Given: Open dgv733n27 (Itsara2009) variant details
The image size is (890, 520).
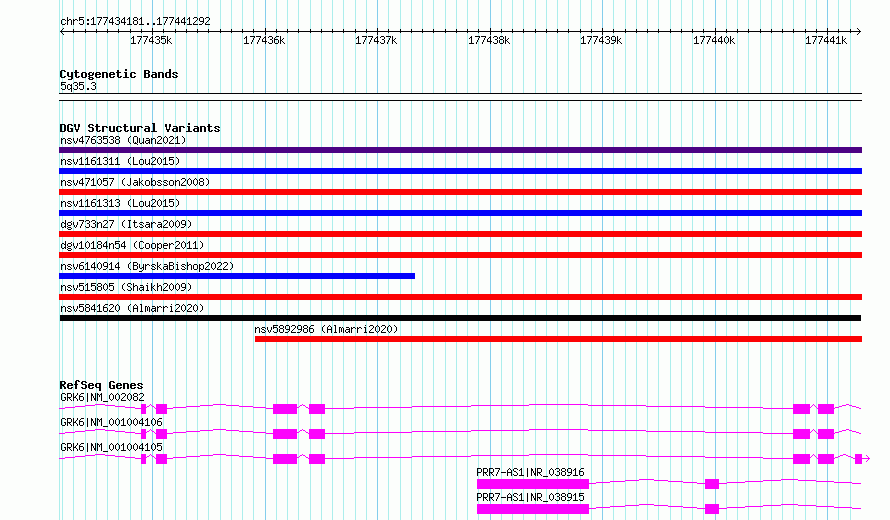Looking at the screenshot, I should 126,224.
